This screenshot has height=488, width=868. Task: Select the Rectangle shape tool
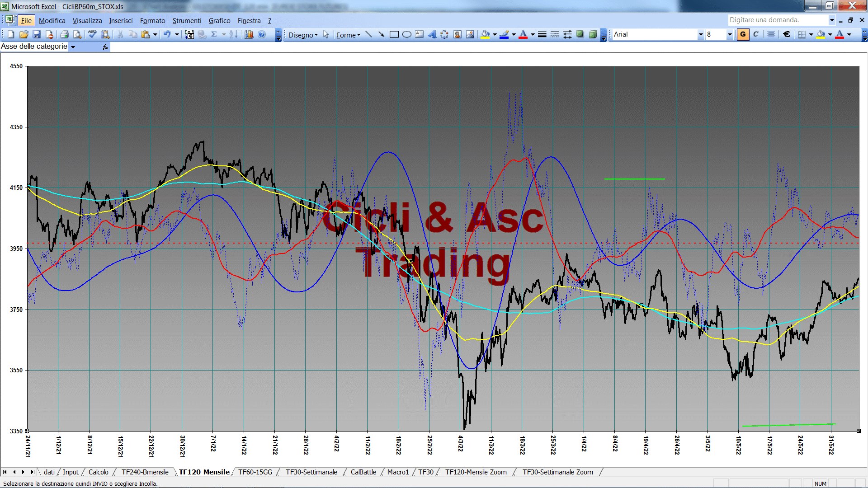click(x=394, y=34)
